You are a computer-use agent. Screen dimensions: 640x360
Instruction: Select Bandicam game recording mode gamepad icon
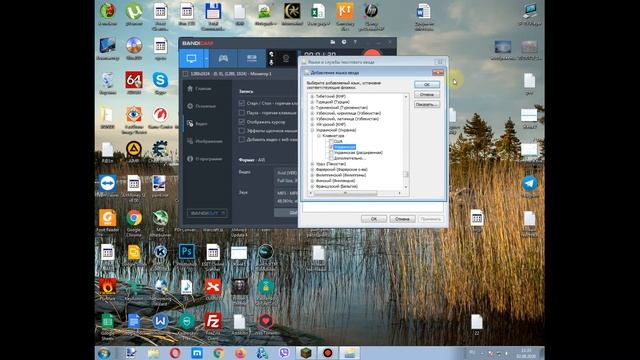tap(223, 59)
